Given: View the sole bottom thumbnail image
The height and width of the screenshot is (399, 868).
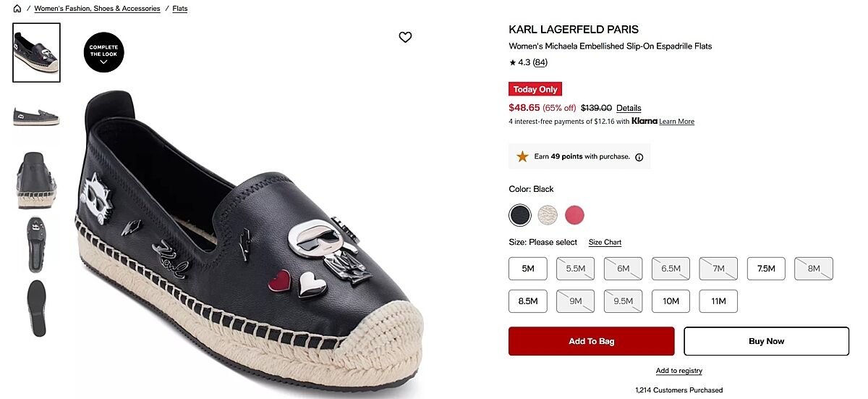Looking at the screenshot, I should coord(36,308).
